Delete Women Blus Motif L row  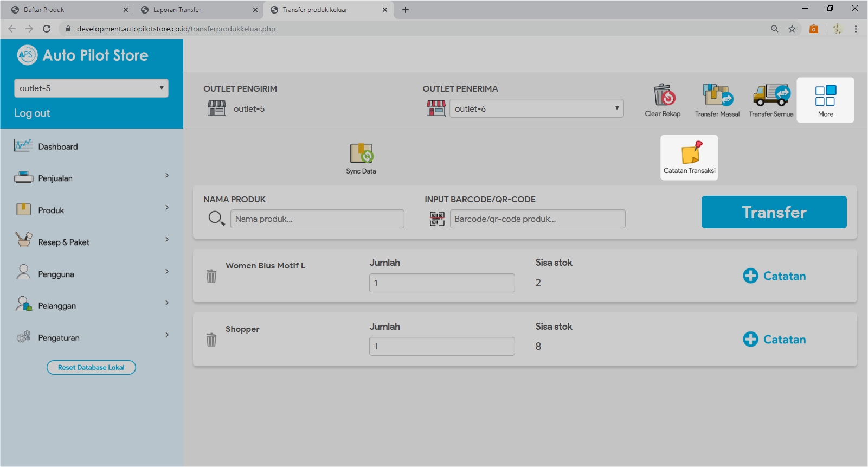click(211, 276)
